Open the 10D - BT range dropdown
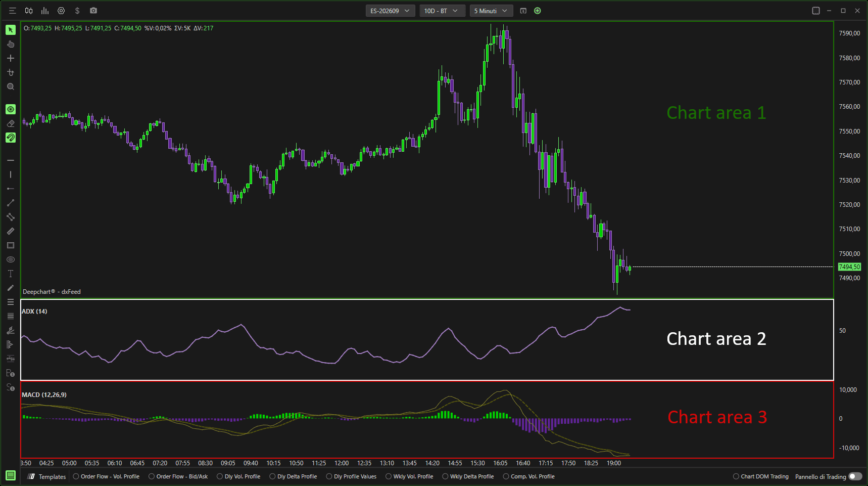 coord(442,11)
